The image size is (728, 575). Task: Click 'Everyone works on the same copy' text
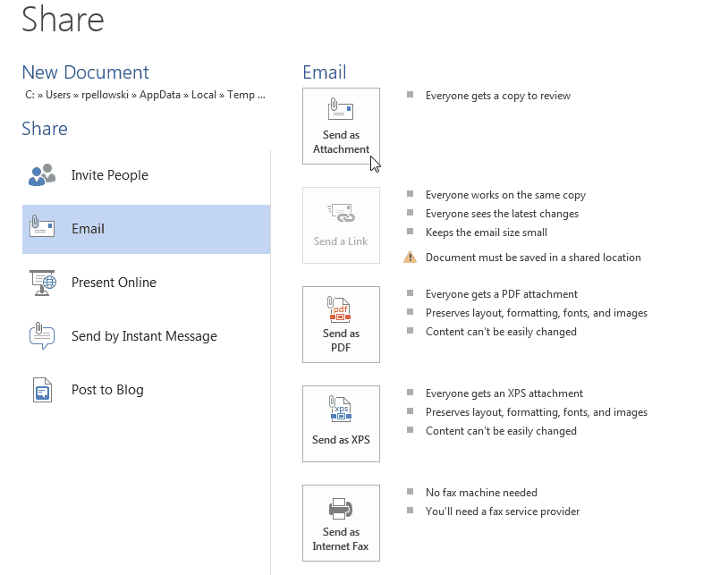coord(505,195)
